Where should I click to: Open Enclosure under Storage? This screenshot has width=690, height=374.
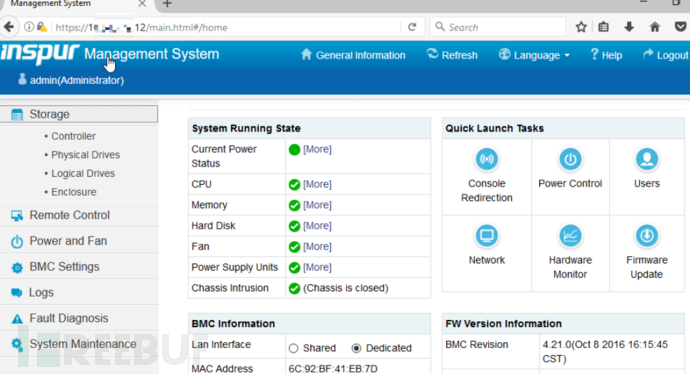coord(73,192)
